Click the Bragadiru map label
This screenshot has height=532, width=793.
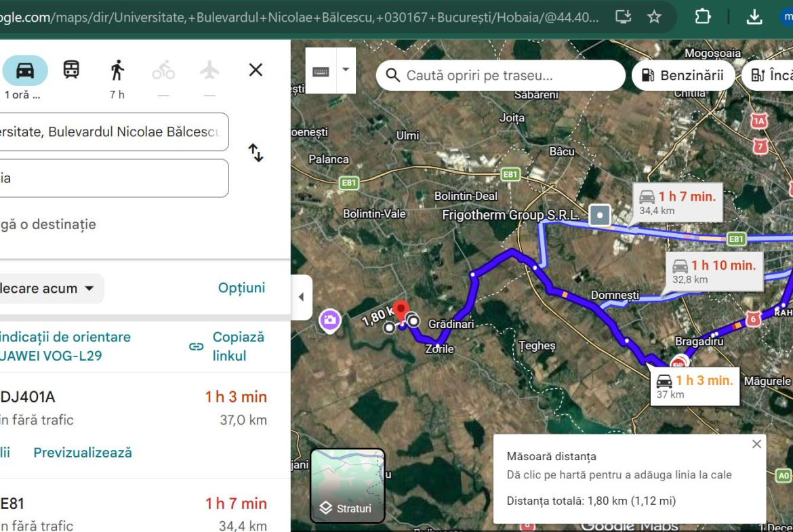[x=699, y=342]
